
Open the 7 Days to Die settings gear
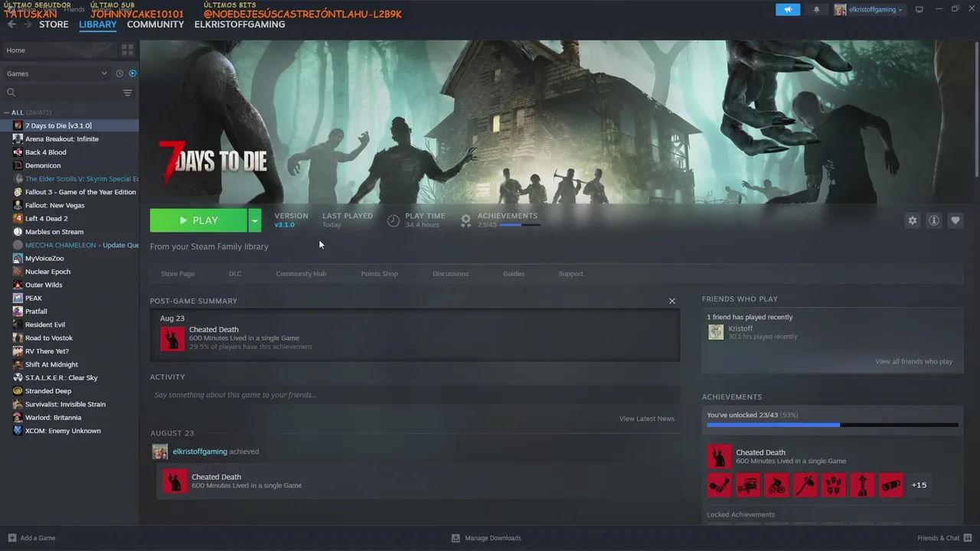coord(913,220)
